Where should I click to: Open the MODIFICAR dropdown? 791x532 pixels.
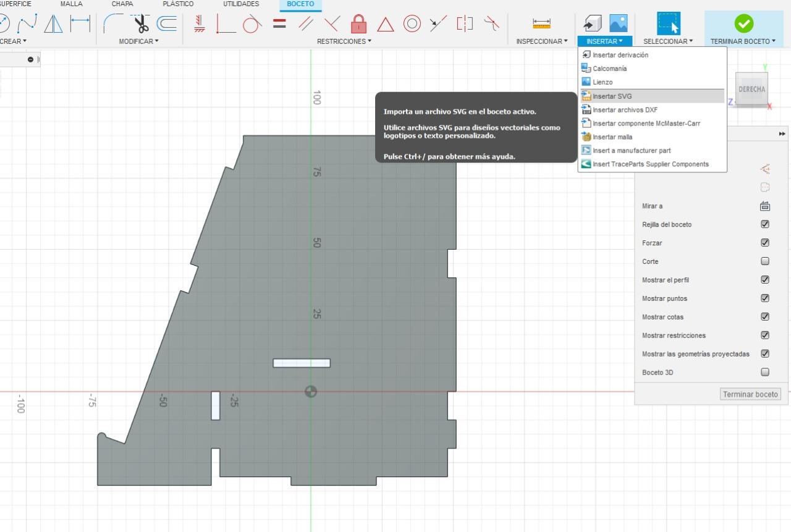(x=138, y=41)
